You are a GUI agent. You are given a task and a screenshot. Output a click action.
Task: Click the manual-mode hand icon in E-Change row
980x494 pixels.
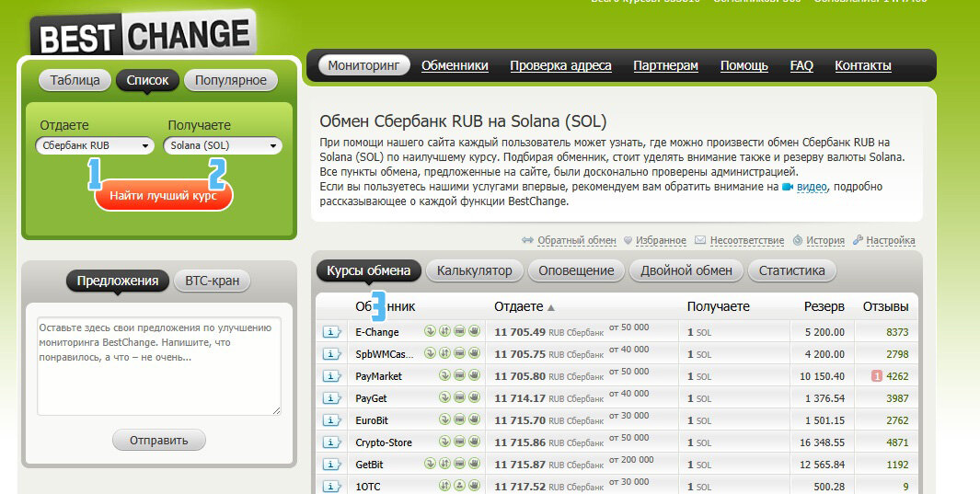475,331
